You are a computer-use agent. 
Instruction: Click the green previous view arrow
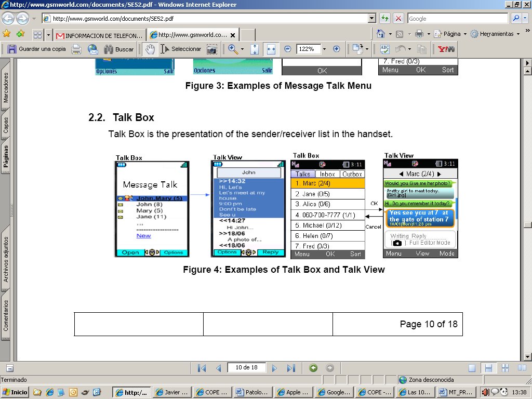click(313, 368)
